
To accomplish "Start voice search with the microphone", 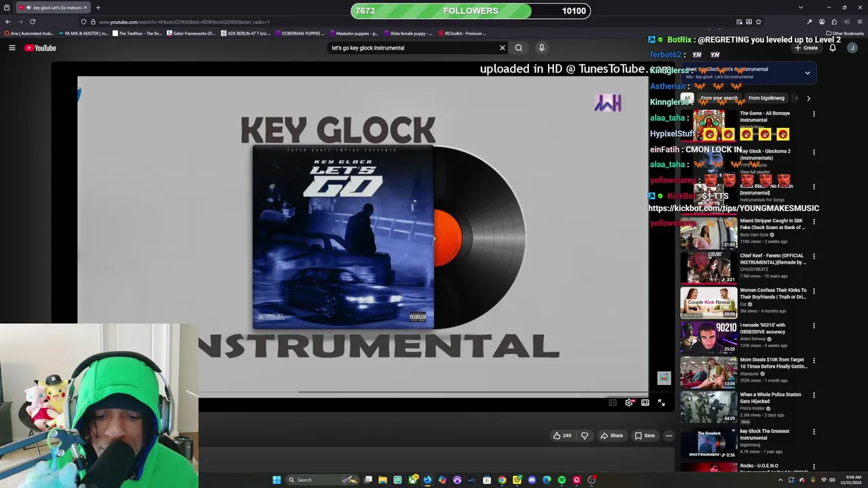I will click(x=541, y=47).
